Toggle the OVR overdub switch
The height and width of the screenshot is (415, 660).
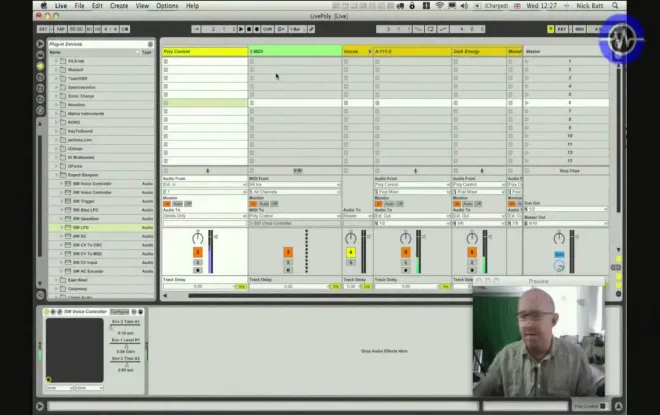pyautogui.click(x=267, y=29)
